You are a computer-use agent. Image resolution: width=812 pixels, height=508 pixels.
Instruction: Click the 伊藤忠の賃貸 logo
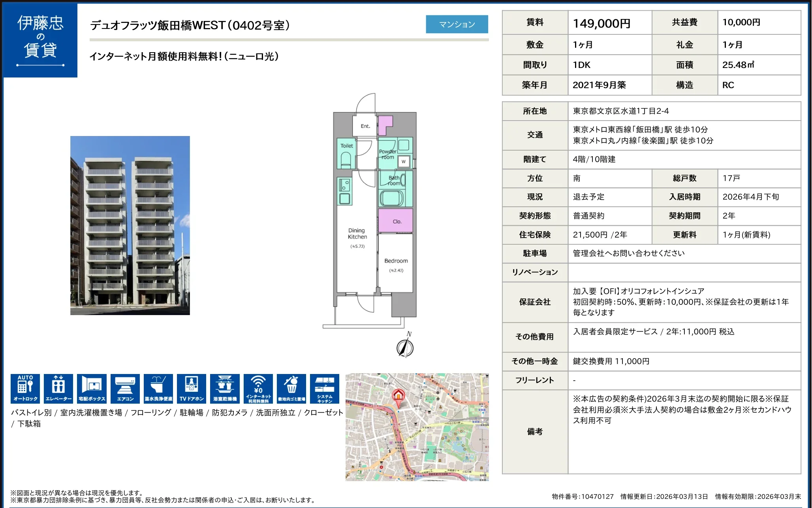tap(40, 40)
